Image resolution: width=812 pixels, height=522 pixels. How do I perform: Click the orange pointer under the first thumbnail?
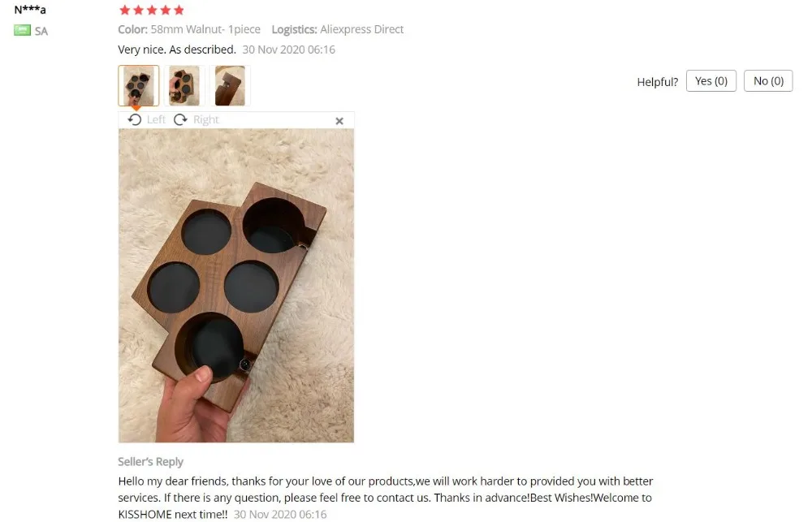coord(136,108)
